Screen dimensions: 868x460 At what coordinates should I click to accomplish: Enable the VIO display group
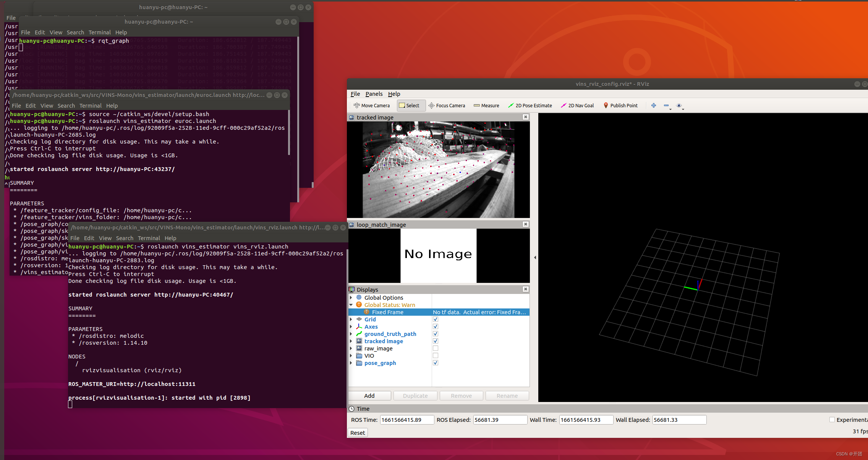pyautogui.click(x=435, y=355)
